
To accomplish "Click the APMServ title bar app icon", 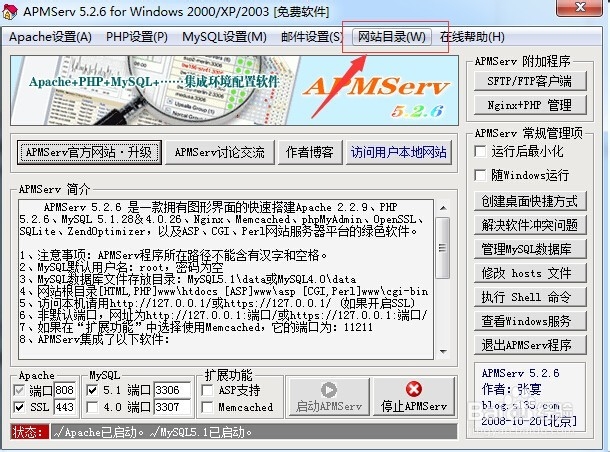I will (x=10, y=11).
